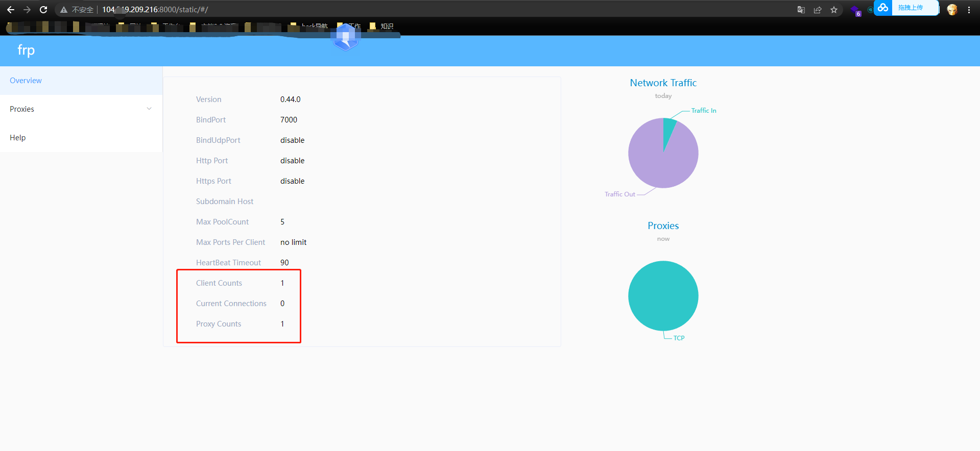The width and height of the screenshot is (980, 451).
Task: Click the share page icon
Action: click(818, 10)
